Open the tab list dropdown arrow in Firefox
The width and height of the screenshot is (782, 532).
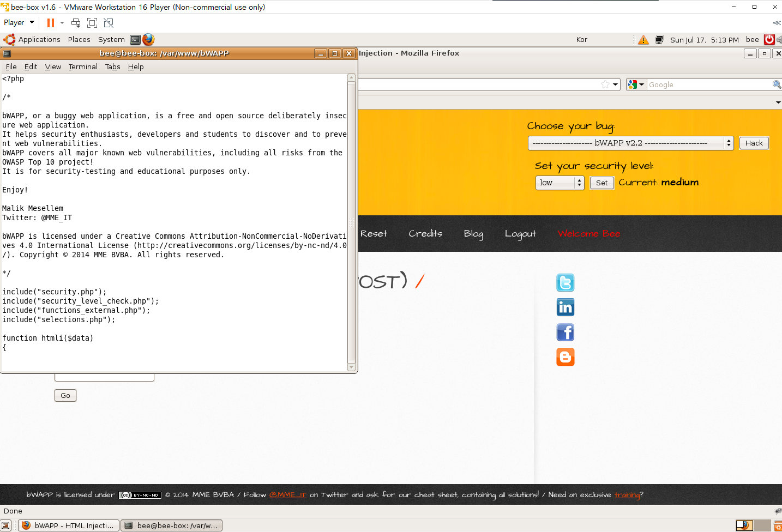(778, 102)
